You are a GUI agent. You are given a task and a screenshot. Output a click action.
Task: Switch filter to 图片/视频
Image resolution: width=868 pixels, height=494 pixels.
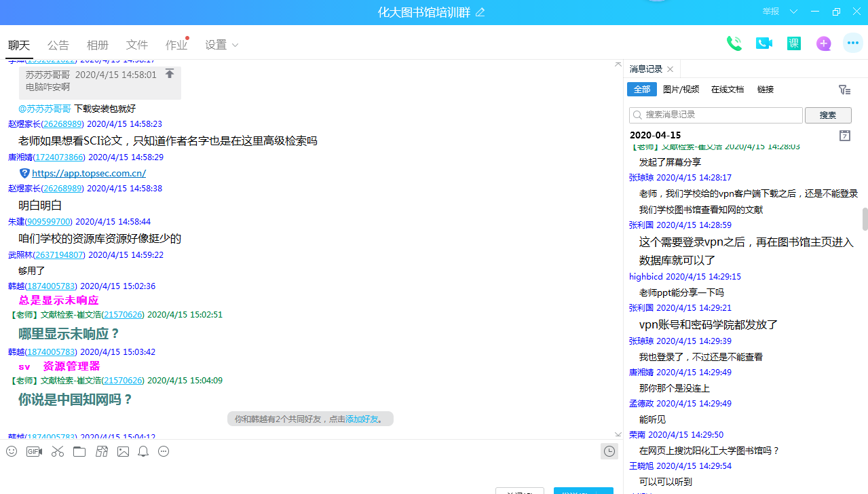tap(681, 90)
